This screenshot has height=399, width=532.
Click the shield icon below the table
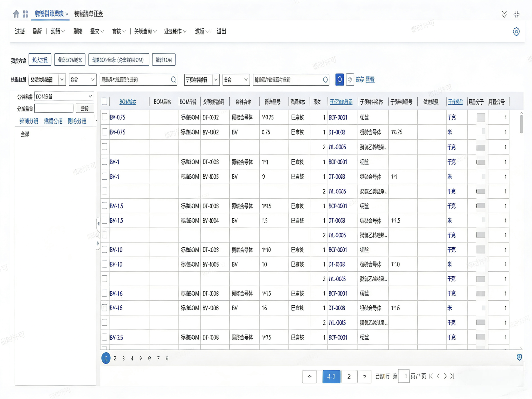pos(519,357)
